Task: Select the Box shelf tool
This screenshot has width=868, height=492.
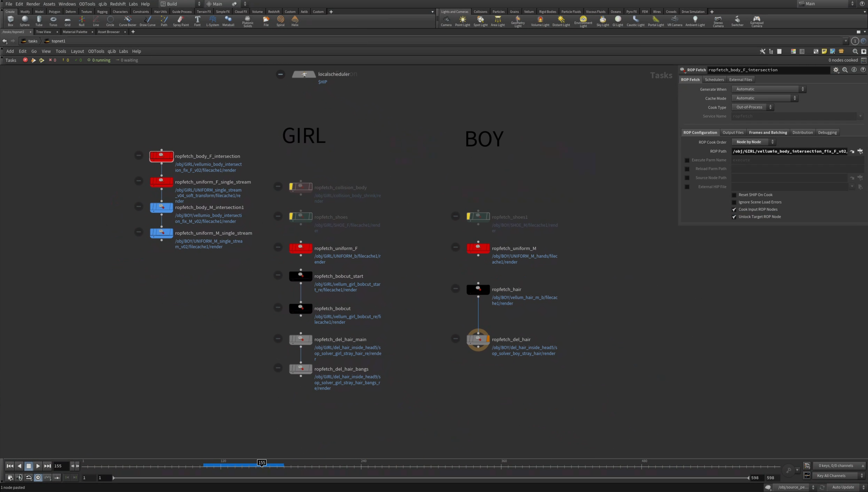Action: (x=10, y=21)
